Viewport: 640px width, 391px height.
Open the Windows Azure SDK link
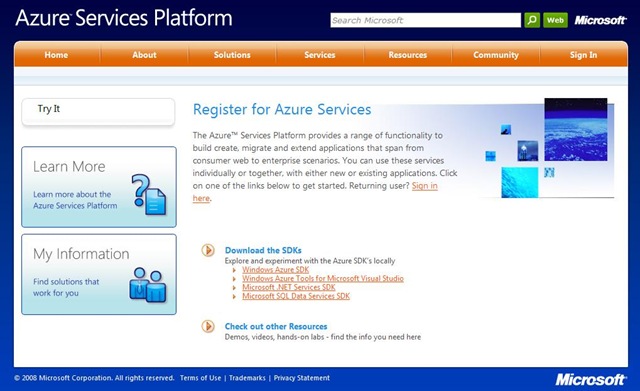click(276, 270)
